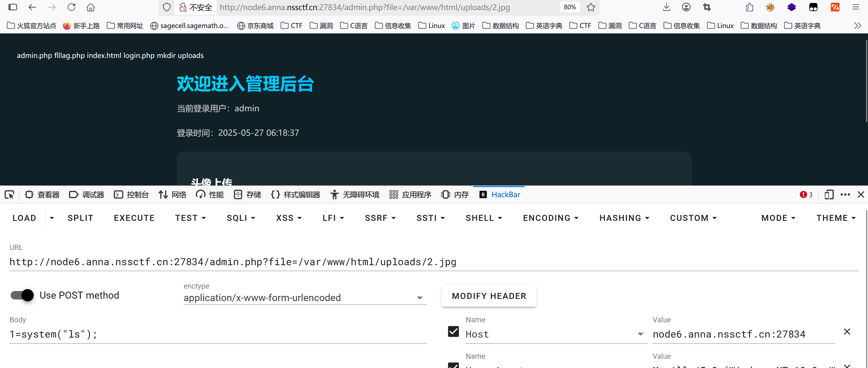Open the enctype dropdown
This screenshot has width=868, height=368.
[x=420, y=298]
